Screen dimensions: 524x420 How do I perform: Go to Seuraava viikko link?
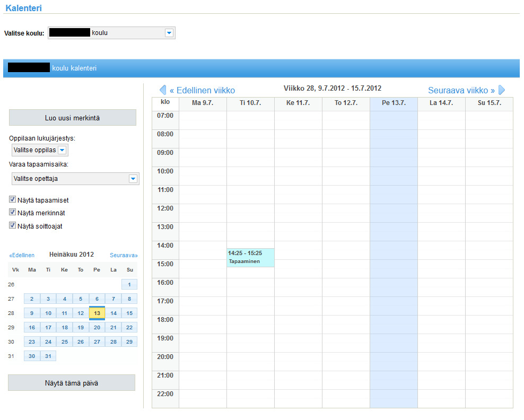[461, 90]
